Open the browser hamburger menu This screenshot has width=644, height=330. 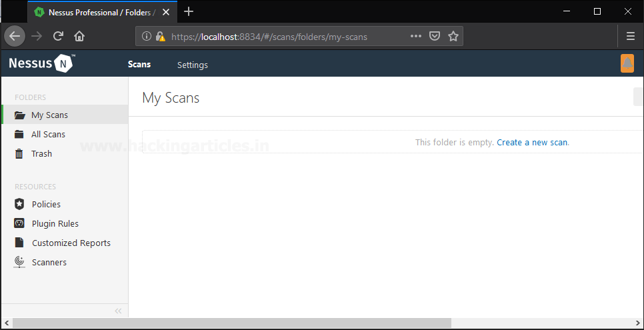[631, 36]
